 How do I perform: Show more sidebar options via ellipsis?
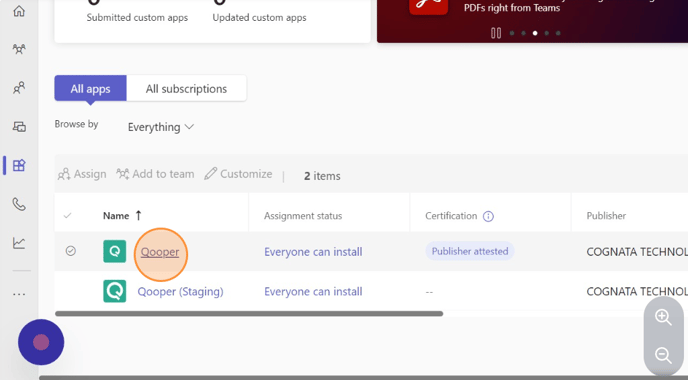tap(19, 294)
